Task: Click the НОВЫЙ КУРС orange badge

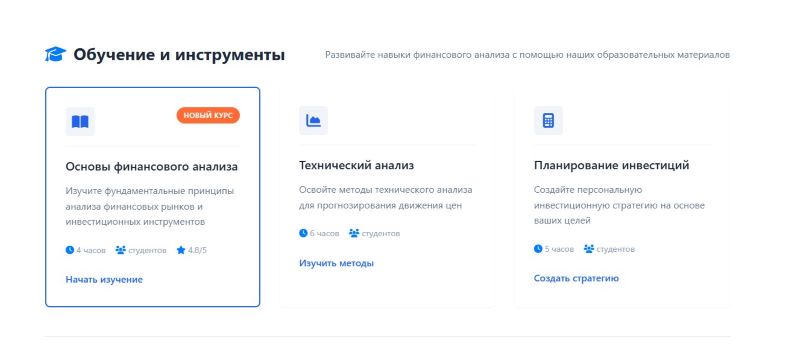Action: (208, 116)
